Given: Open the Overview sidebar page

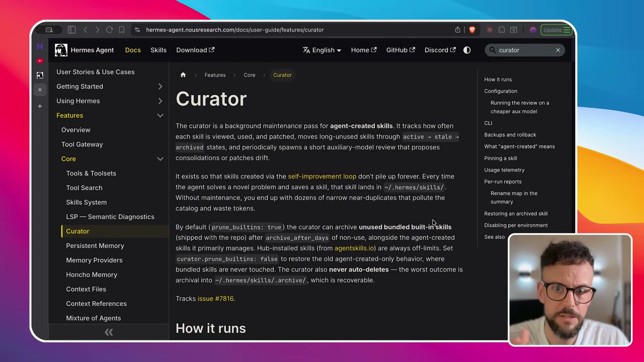Looking at the screenshot, I should coord(76,130).
